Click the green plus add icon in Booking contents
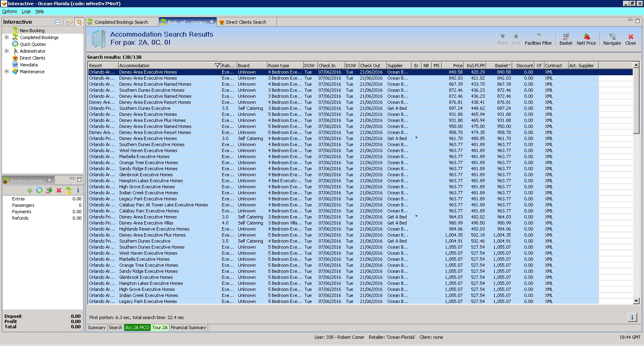The height and width of the screenshot is (346, 644). (30, 190)
